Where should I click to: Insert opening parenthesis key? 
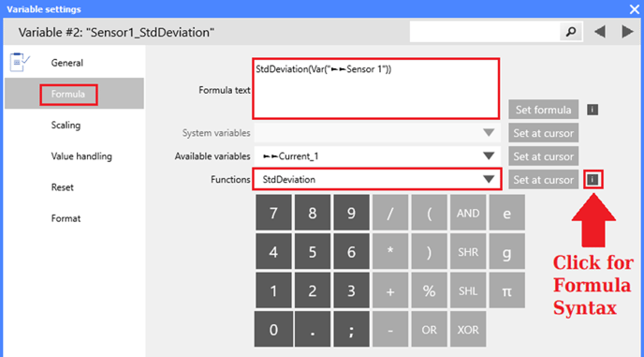point(430,213)
